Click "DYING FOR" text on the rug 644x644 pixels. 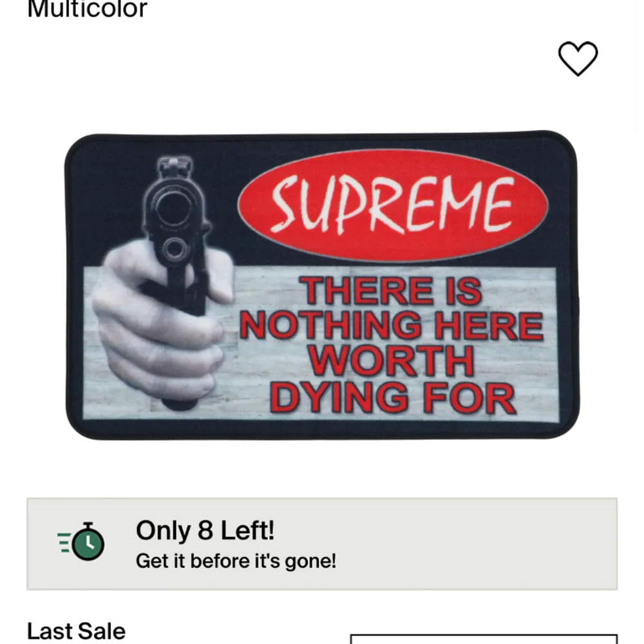point(393,397)
